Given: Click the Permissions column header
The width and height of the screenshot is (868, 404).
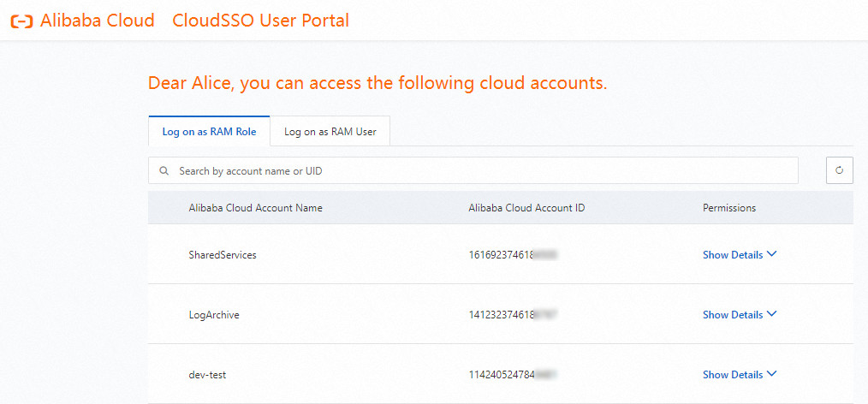Looking at the screenshot, I should [x=728, y=208].
